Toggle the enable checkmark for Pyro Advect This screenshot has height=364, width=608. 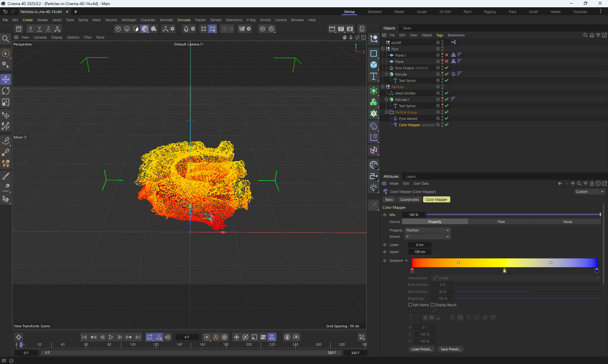point(446,119)
